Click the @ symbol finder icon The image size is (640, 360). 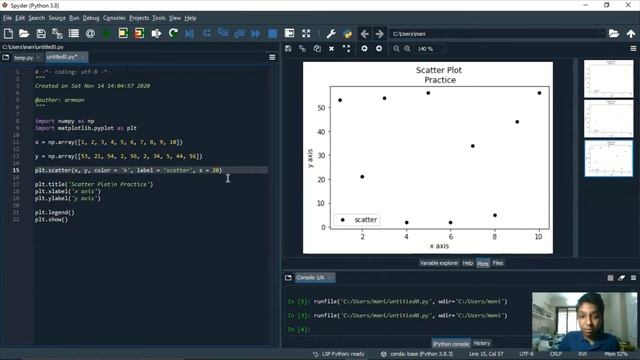90,33
